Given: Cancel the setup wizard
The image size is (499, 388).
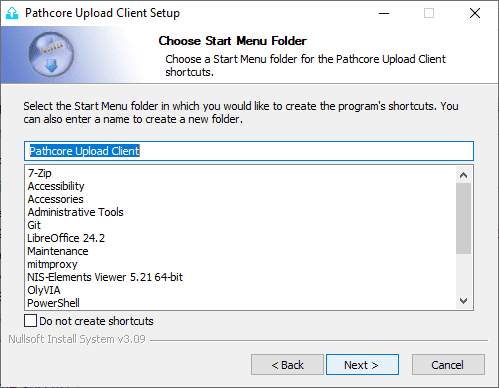Looking at the screenshot, I should pyautogui.click(x=448, y=365).
